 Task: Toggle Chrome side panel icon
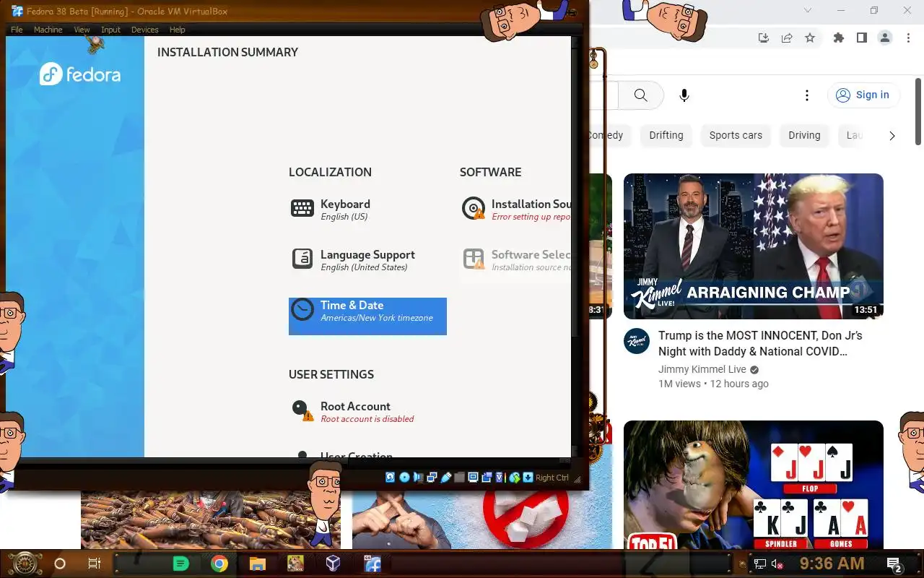pyautogui.click(x=861, y=38)
